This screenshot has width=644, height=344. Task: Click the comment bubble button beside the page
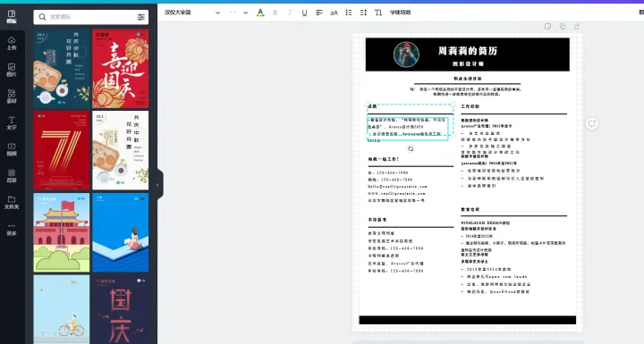591,123
